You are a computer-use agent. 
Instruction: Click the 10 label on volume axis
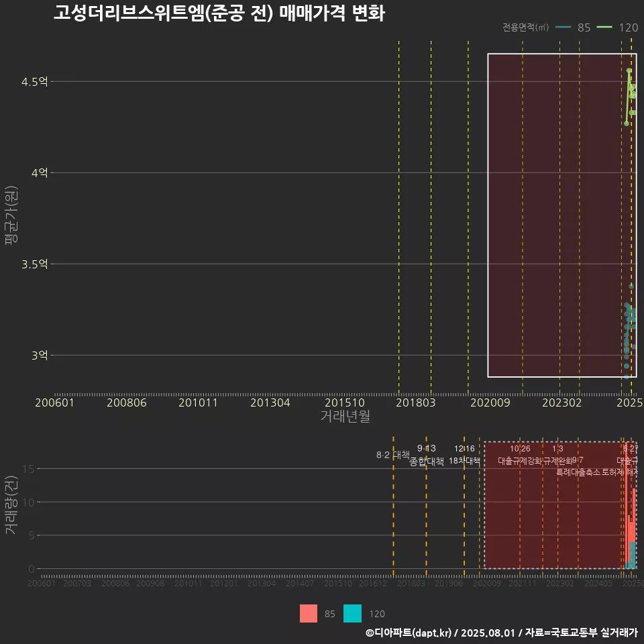(x=29, y=502)
